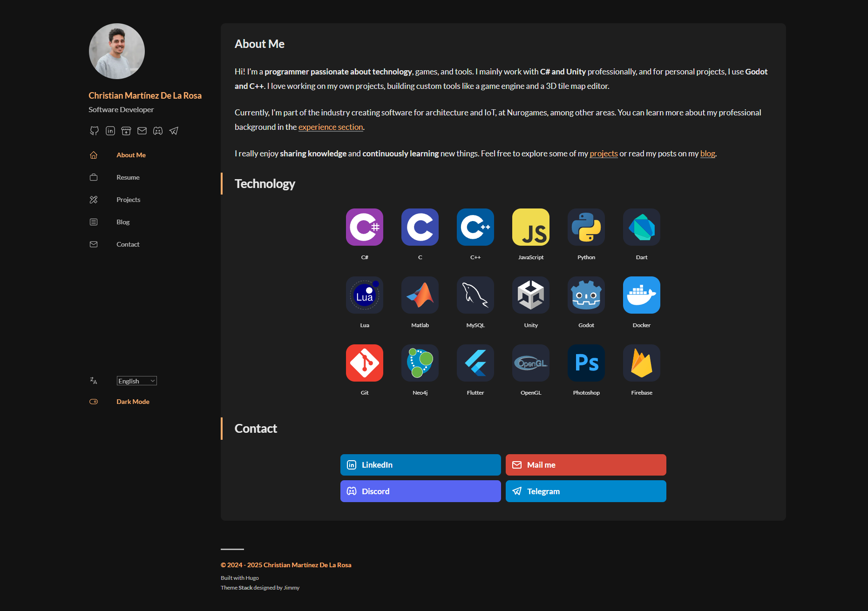
Task: Click the MySQL dolphin icon
Action: [x=475, y=295]
